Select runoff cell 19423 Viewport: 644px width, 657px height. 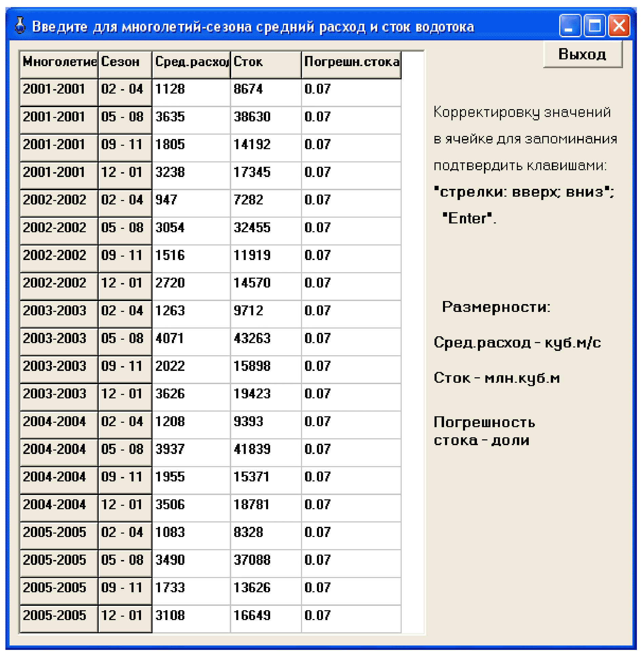pos(266,397)
